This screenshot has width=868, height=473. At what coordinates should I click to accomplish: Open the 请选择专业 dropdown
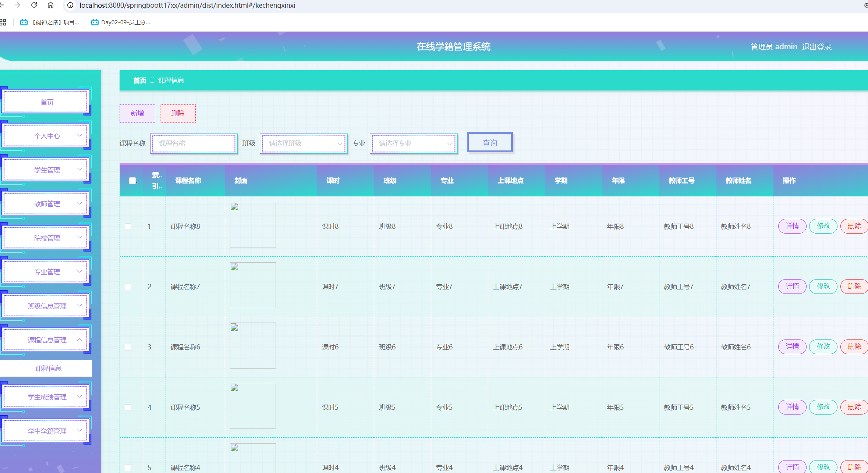[414, 143]
